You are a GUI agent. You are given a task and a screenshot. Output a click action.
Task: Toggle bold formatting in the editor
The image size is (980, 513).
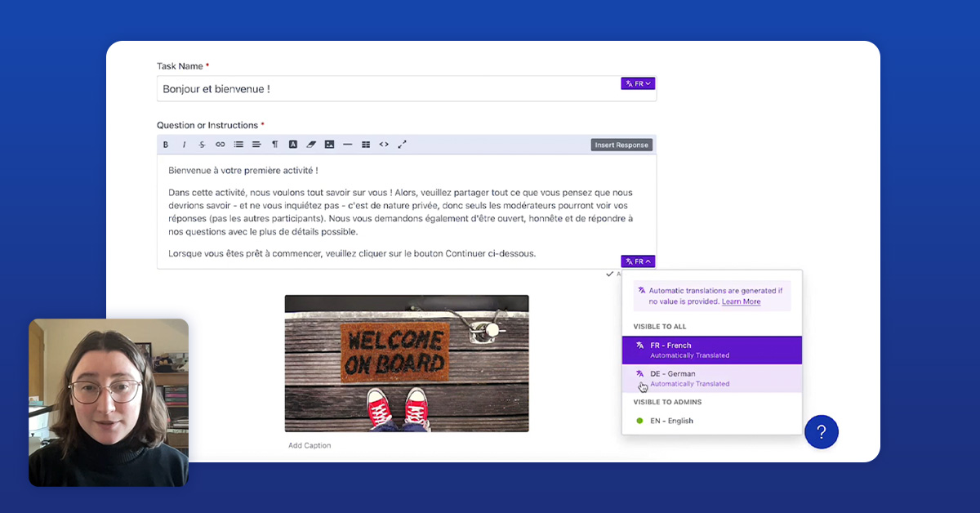pos(166,145)
